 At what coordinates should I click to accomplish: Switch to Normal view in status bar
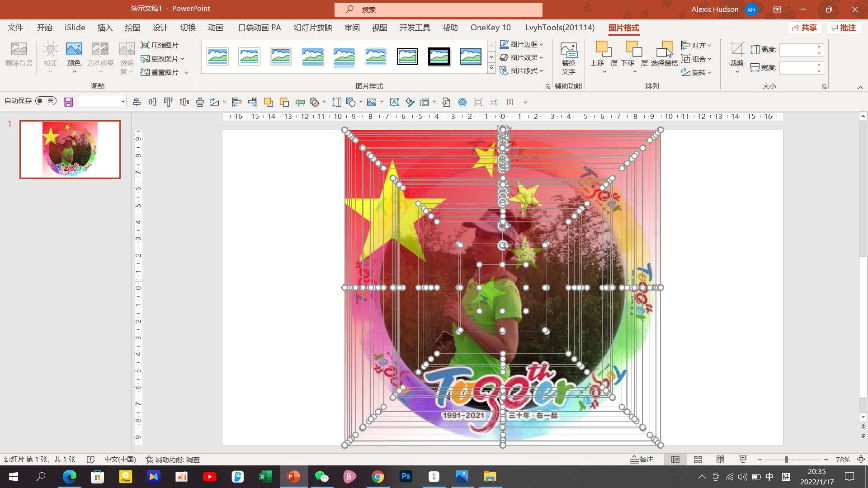coord(675,459)
